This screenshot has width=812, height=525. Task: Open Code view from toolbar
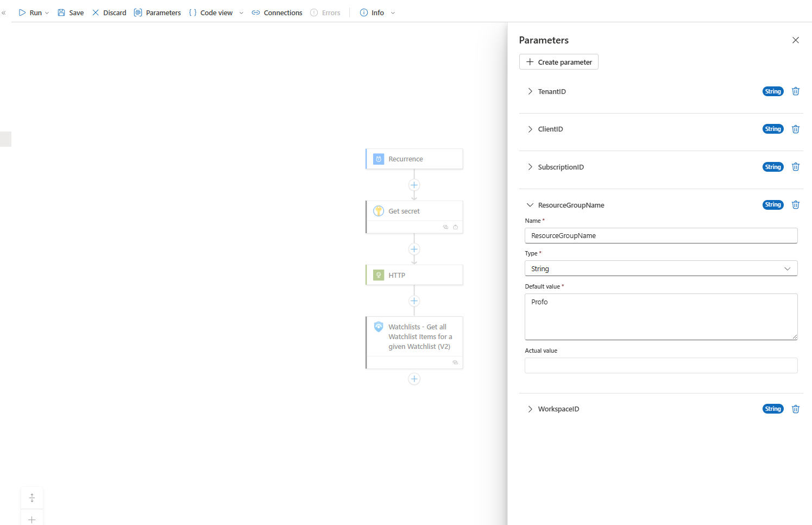(x=211, y=13)
